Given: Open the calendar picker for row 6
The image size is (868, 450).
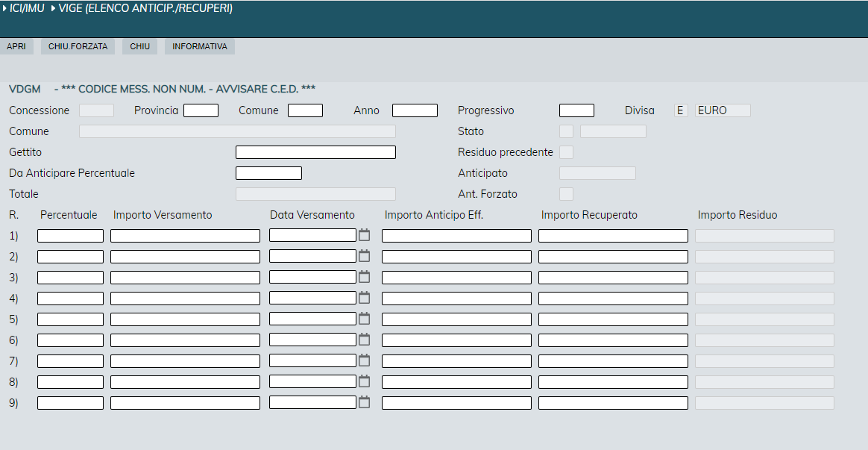Looking at the screenshot, I should [364, 340].
